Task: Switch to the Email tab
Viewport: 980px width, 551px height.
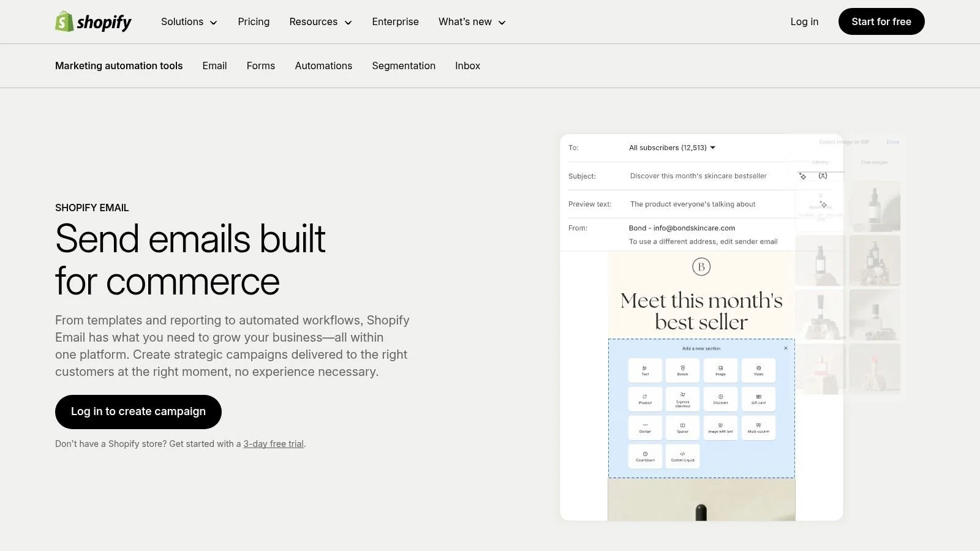Action: (214, 66)
